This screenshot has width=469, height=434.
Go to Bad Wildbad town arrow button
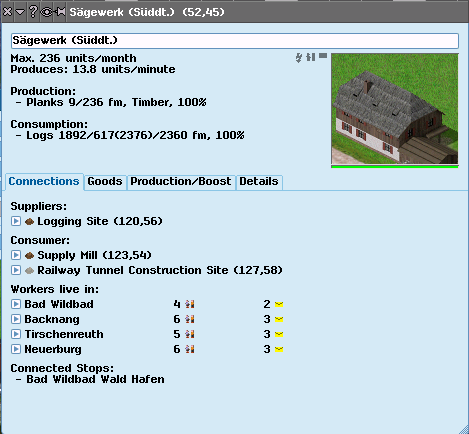coord(16,304)
